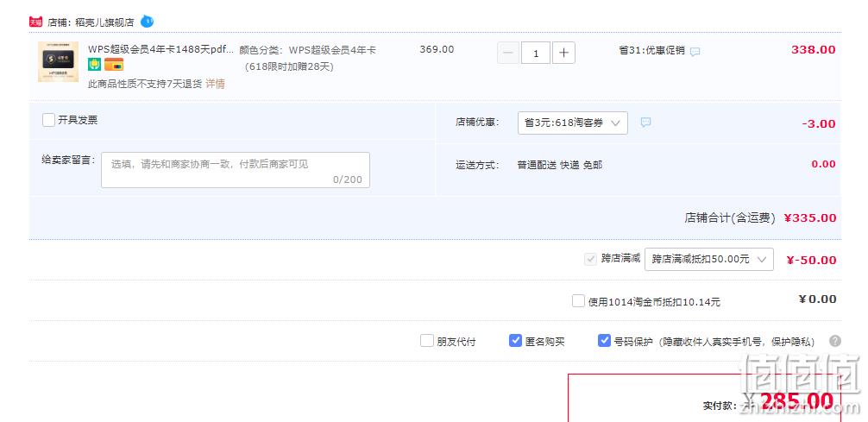868x422 pixels.
Task: Click the WPS membership card product thumbnail
Action: coord(58,61)
